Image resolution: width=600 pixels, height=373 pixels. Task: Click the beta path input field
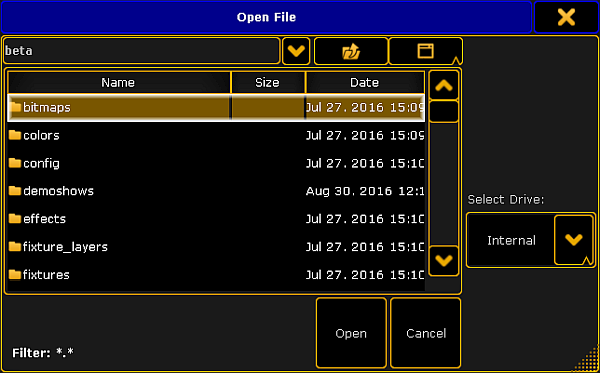142,51
